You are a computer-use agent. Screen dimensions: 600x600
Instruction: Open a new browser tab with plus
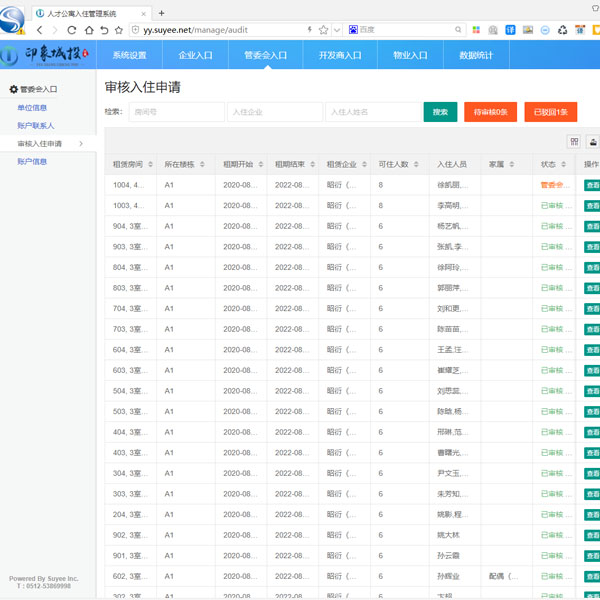pos(162,12)
